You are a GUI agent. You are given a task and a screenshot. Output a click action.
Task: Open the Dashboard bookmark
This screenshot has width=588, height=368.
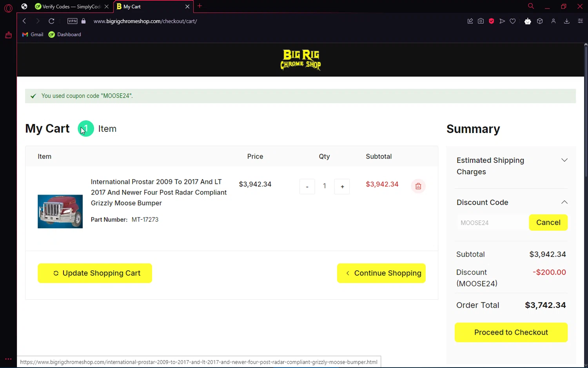[x=65, y=35]
